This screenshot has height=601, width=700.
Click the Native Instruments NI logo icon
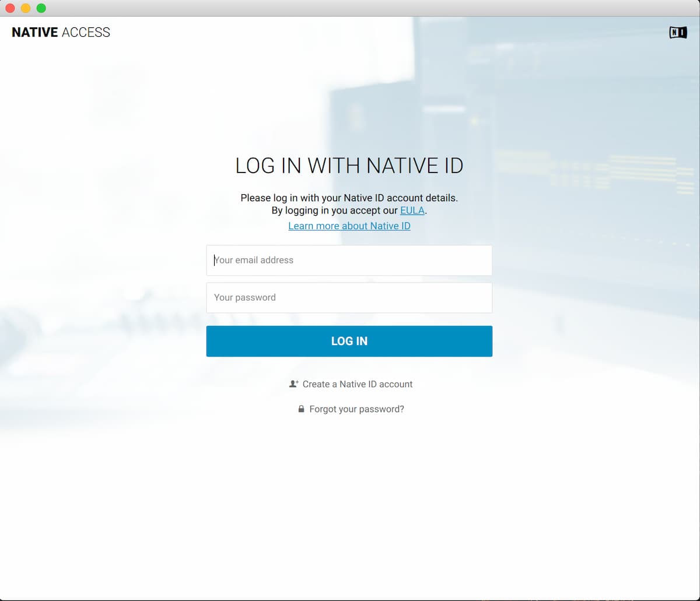coord(678,33)
